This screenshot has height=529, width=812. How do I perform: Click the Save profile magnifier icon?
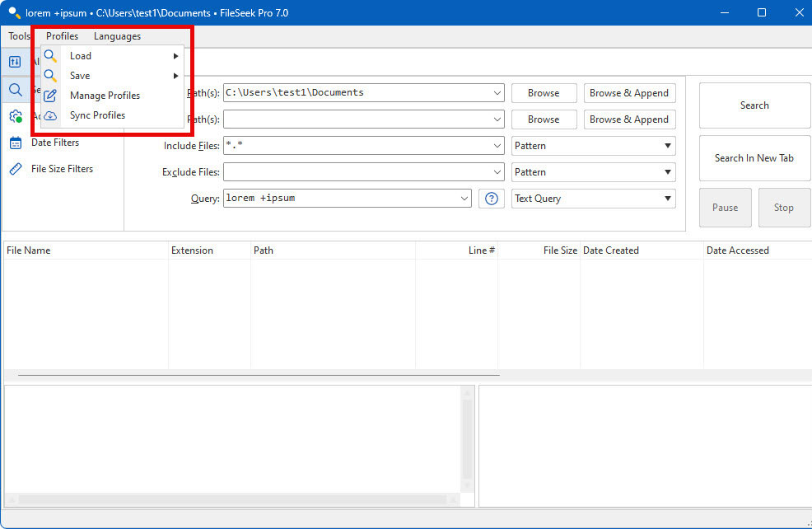pos(50,76)
